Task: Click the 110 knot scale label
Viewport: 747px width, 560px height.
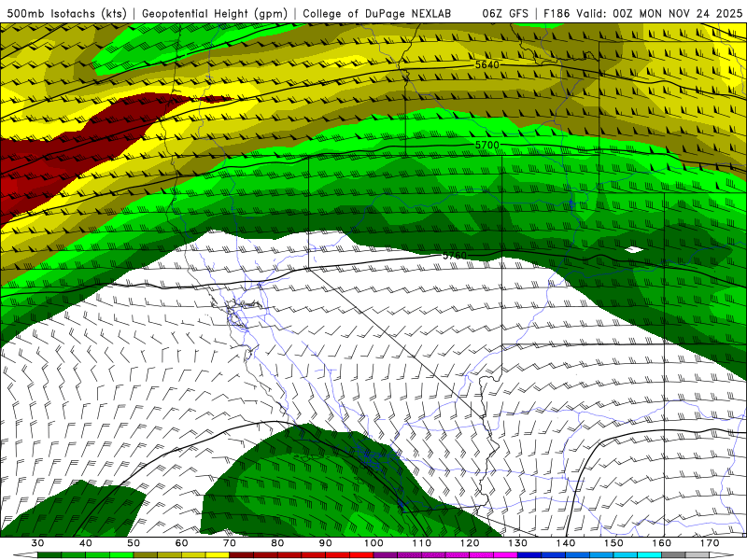Action: tap(422, 543)
